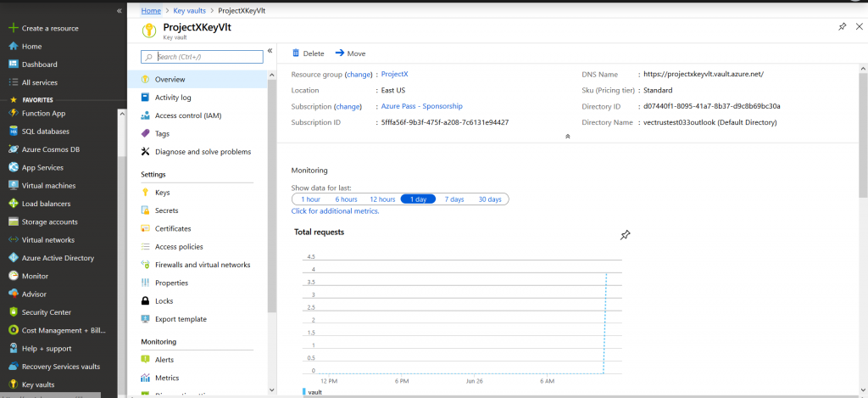Open Recovery Services vaults favorite

pos(61,367)
